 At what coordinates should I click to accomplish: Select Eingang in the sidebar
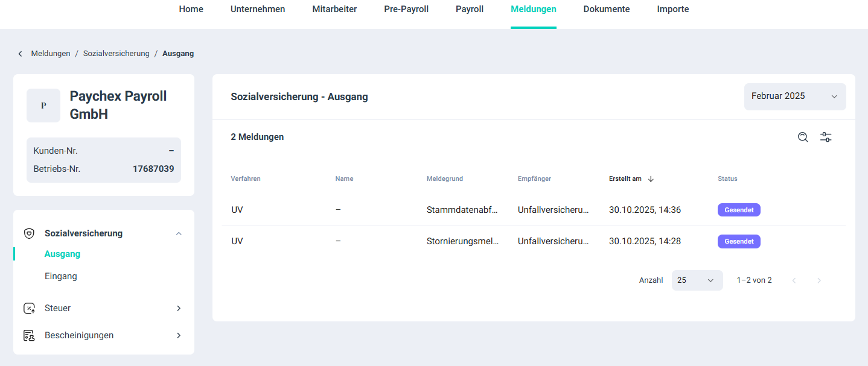(x=61, y=276)
